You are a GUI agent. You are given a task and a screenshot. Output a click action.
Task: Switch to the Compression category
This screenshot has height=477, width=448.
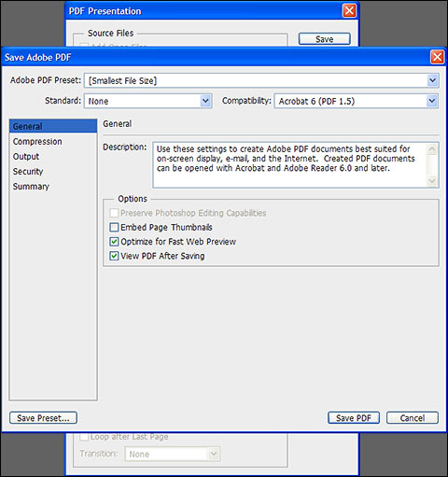[x=53, y=141]
